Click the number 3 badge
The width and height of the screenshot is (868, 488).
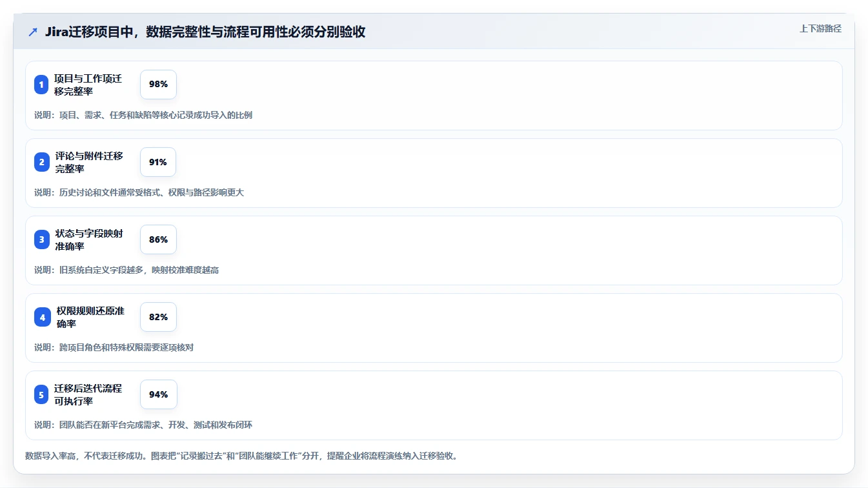(41, 239)
